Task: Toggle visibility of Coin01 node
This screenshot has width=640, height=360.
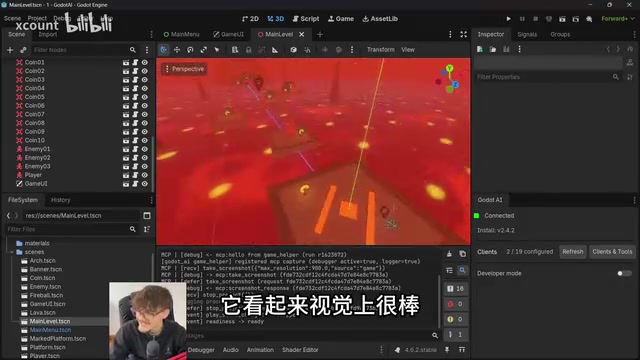Action: 144,62
